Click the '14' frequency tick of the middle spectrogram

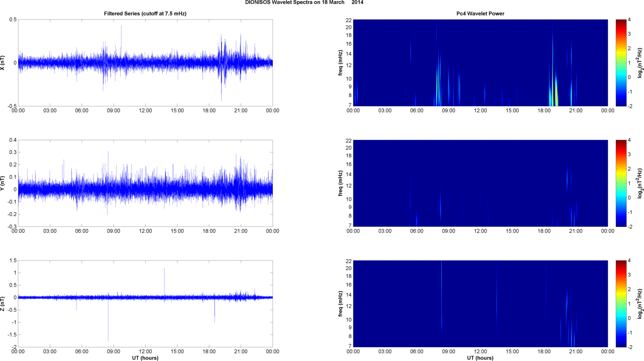coord(348,175)
